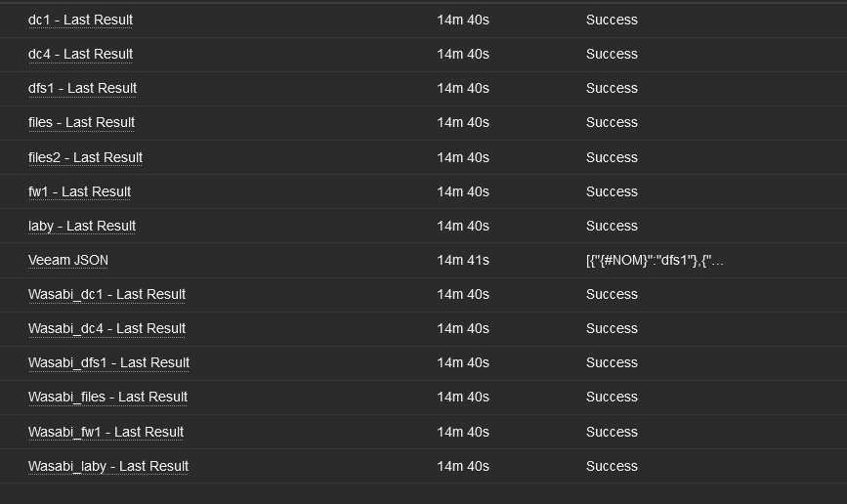Click the Success value in the fw1 row
847x504 pixels.
point(612,191)
